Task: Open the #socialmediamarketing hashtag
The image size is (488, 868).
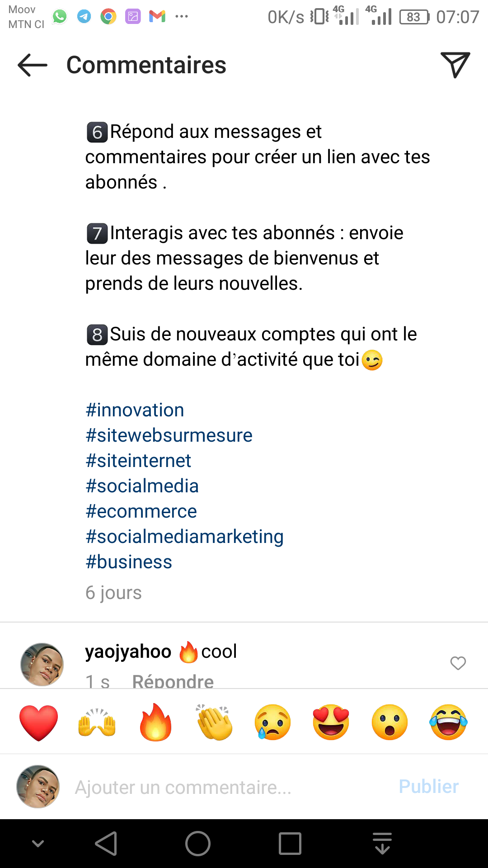Action: [x=185, y=537]
